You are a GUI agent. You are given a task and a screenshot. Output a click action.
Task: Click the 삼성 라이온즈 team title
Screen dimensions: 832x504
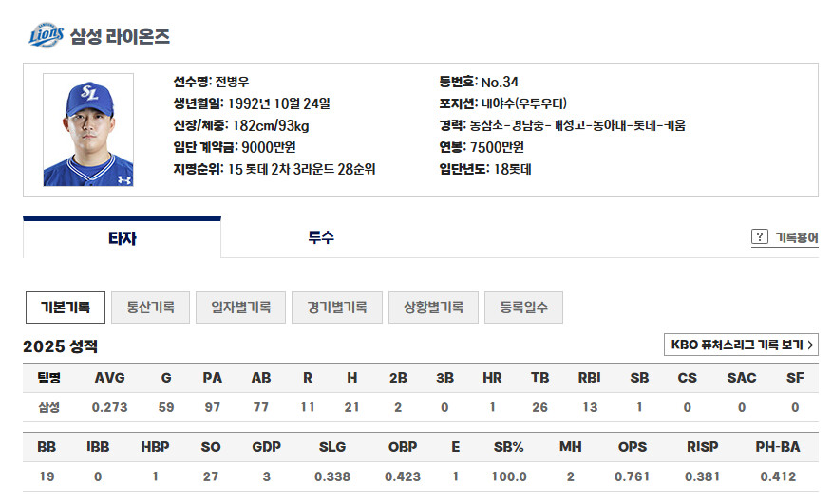(x=120, y=36)
